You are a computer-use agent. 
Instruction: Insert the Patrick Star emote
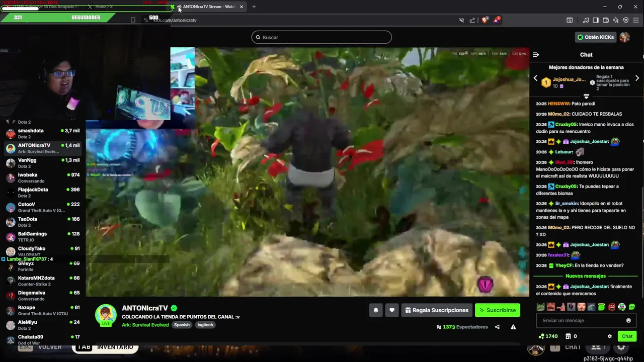click(x=561, y=307)
